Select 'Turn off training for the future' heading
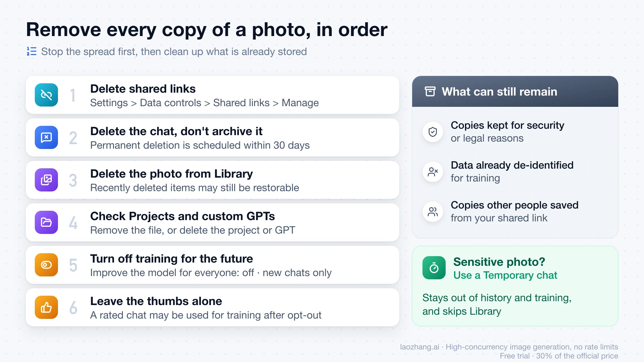This screenshot has height=362, width=644. click(x=172, y=259)
